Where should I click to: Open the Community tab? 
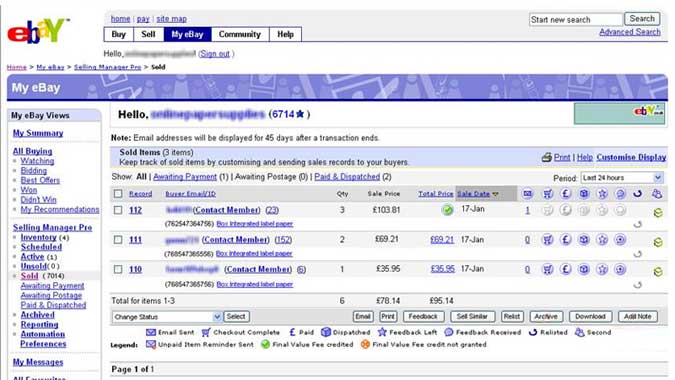240,34
